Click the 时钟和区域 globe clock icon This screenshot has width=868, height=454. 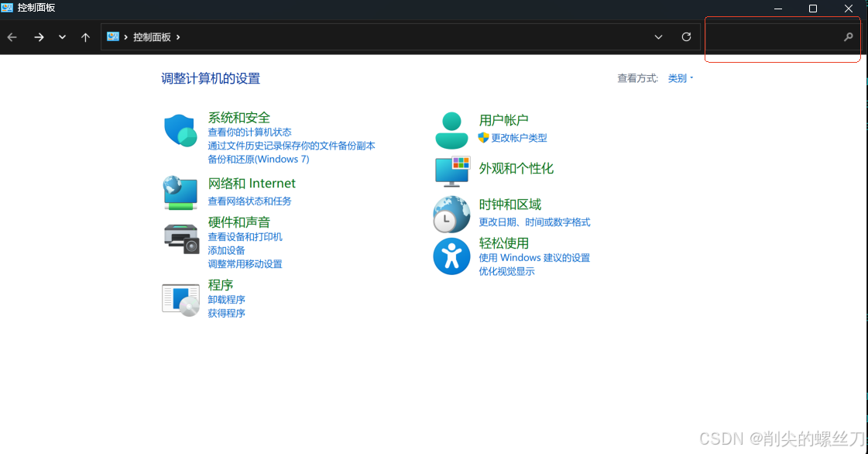point(451,214)
